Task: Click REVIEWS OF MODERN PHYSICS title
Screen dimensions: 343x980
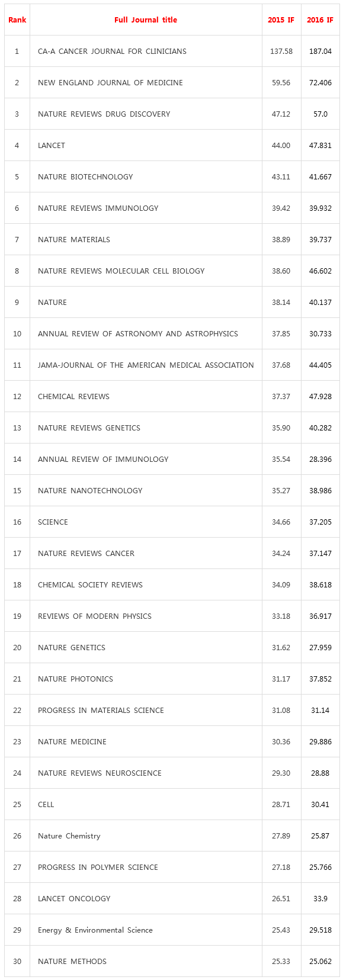Action: pos(95,616)
